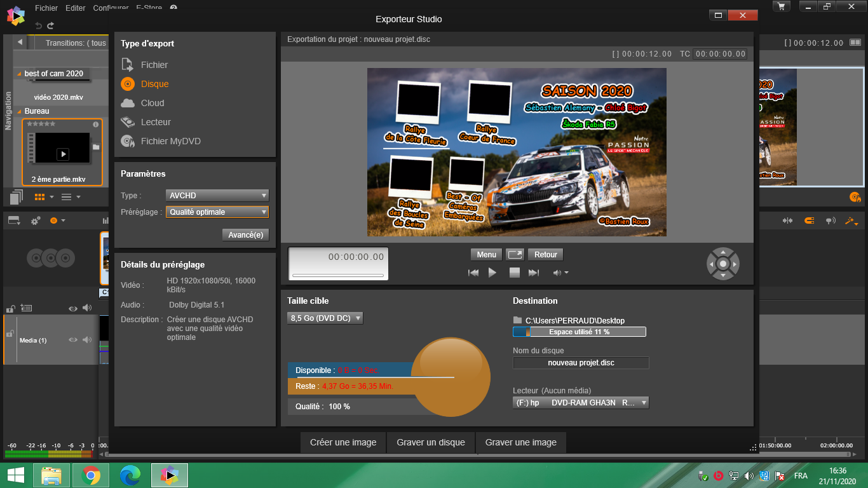Screen dimensions: 868x488
Task: Select the Fichier export type
Action: (x=154, y=65)
